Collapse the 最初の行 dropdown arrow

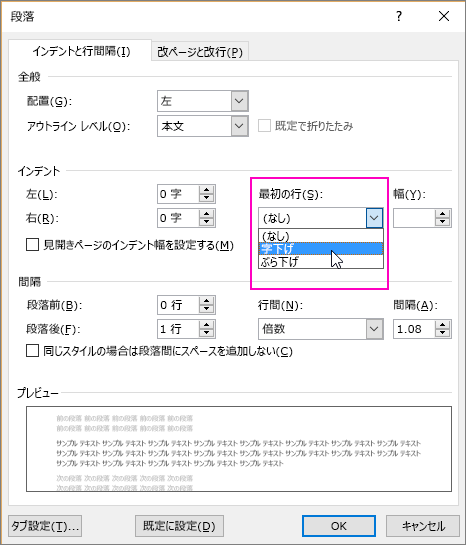pyautogui.click(x=374, y=218)
